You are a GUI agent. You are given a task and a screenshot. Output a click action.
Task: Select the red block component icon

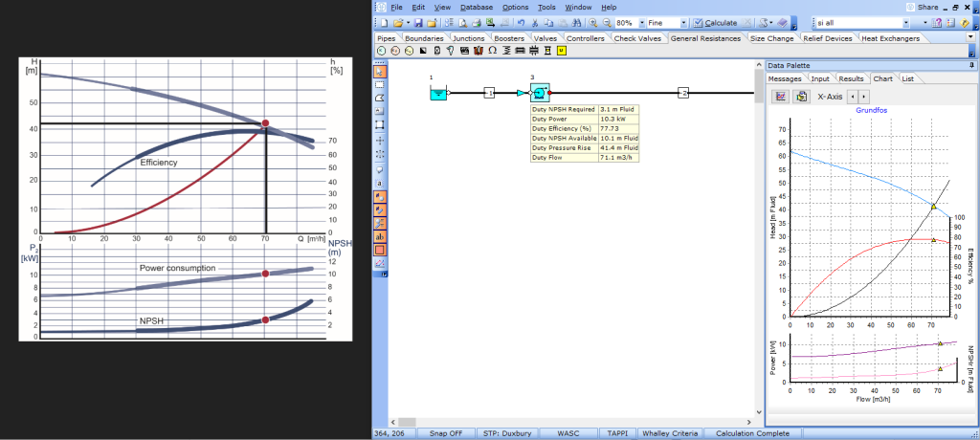point(479,51)
